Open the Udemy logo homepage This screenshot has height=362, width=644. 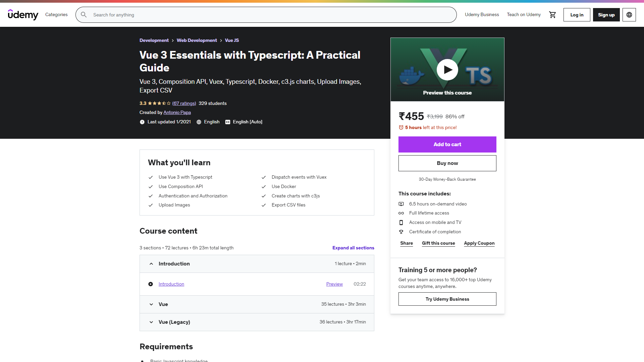coord(23,15)
